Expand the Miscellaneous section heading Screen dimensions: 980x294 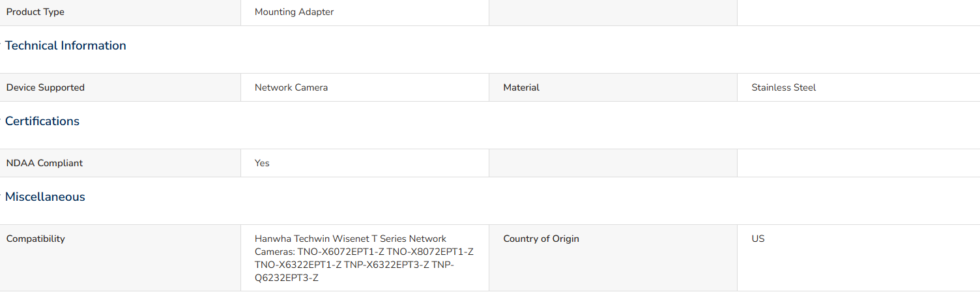[45, 197]
